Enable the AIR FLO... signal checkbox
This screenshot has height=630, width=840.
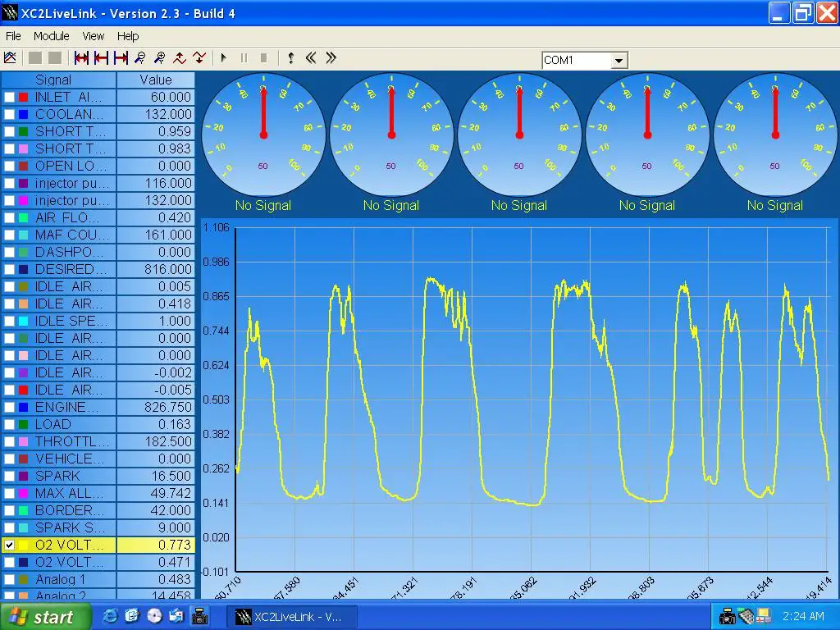tap(9, 217)
